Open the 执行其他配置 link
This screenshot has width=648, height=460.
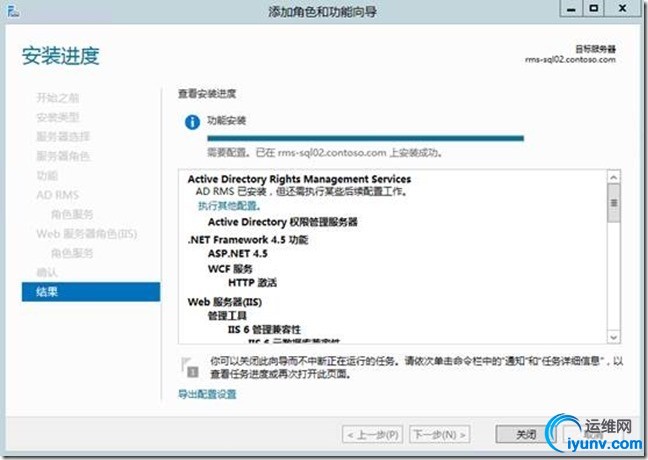pos(229,205)
